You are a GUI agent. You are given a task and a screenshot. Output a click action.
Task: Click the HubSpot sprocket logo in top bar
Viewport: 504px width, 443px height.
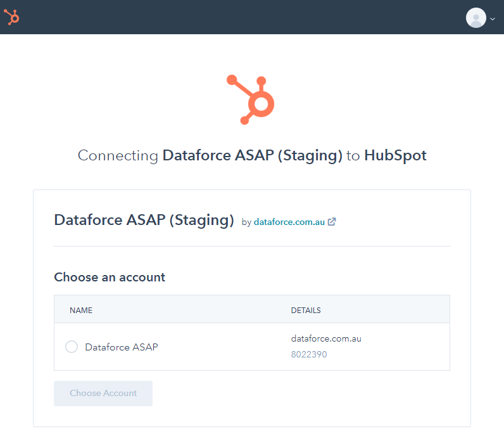tap(11, 17)
